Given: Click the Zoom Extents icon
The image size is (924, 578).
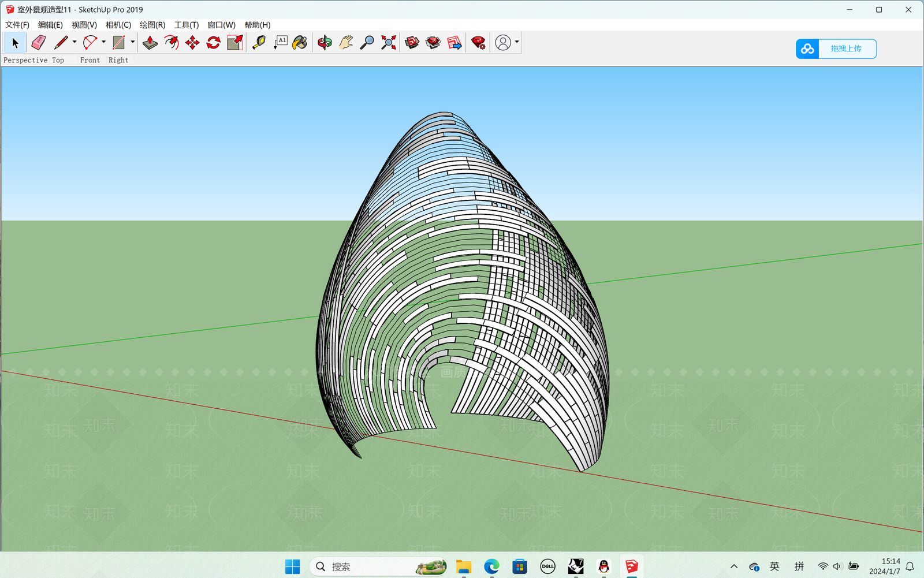Looking at the screenshot, I should point(389,43).
